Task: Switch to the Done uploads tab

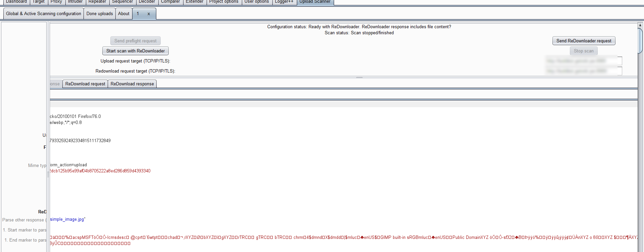Action: 100,14
